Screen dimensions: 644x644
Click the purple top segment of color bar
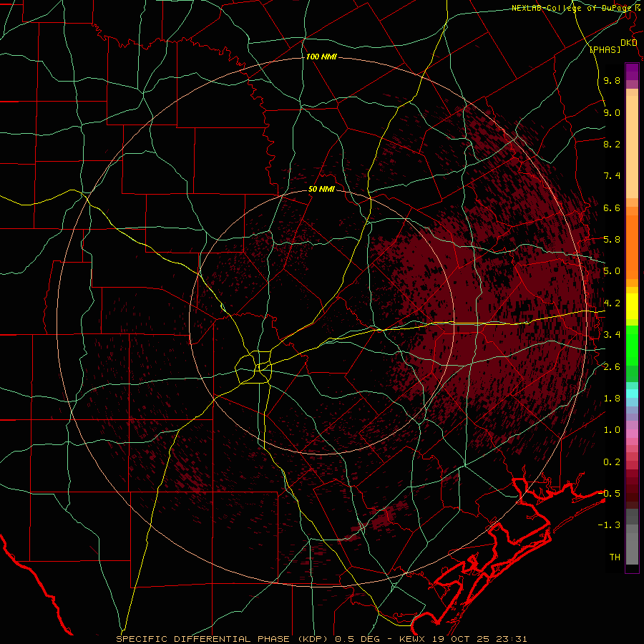click(632, 72)
